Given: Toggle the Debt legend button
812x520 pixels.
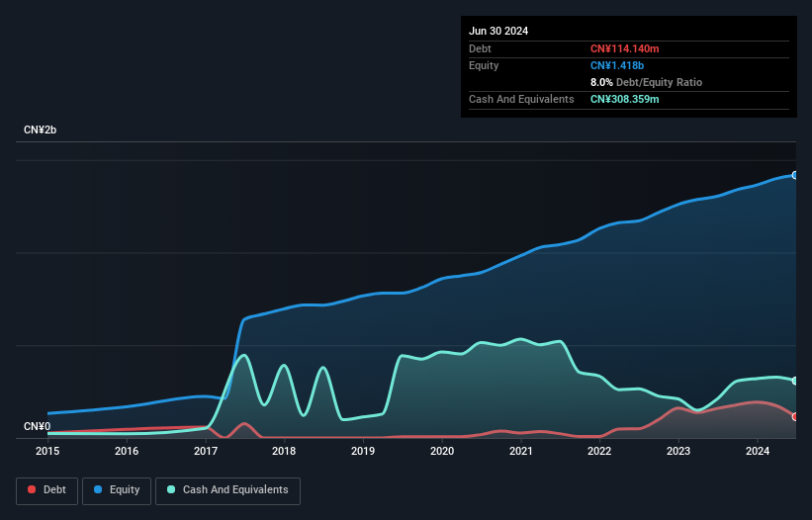Looking at the screenshot, I should point(46,490).
